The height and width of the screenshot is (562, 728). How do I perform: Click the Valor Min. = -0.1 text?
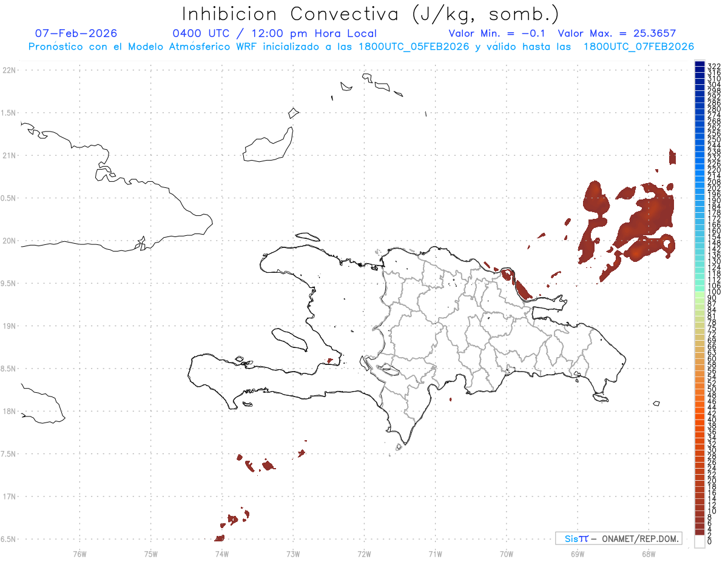[499, 33]
